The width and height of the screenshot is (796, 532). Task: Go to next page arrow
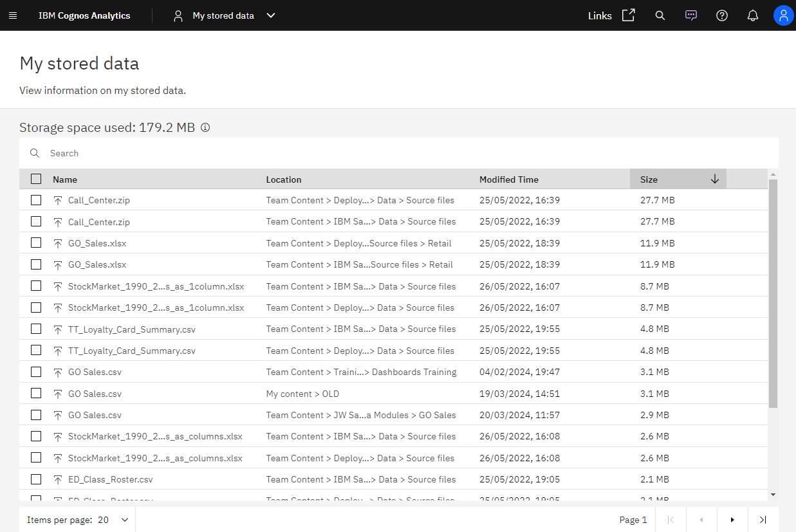[732, 520]
